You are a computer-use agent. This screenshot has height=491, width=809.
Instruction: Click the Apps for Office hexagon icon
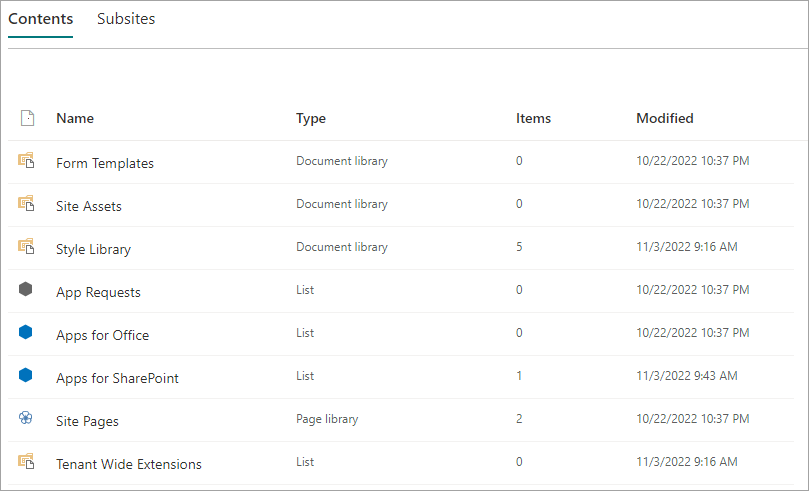click(x=26, y=332)
